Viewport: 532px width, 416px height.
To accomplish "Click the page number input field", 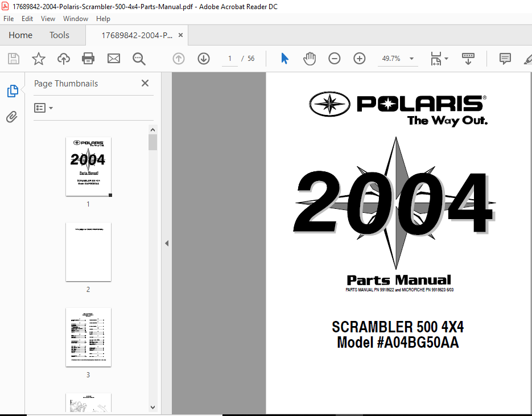I will [230, 59].
